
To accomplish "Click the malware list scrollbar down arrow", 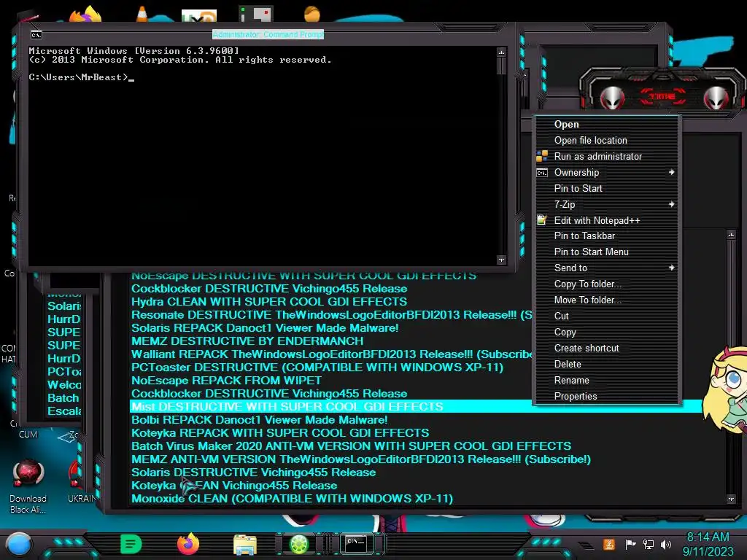I will click(731, 499).
